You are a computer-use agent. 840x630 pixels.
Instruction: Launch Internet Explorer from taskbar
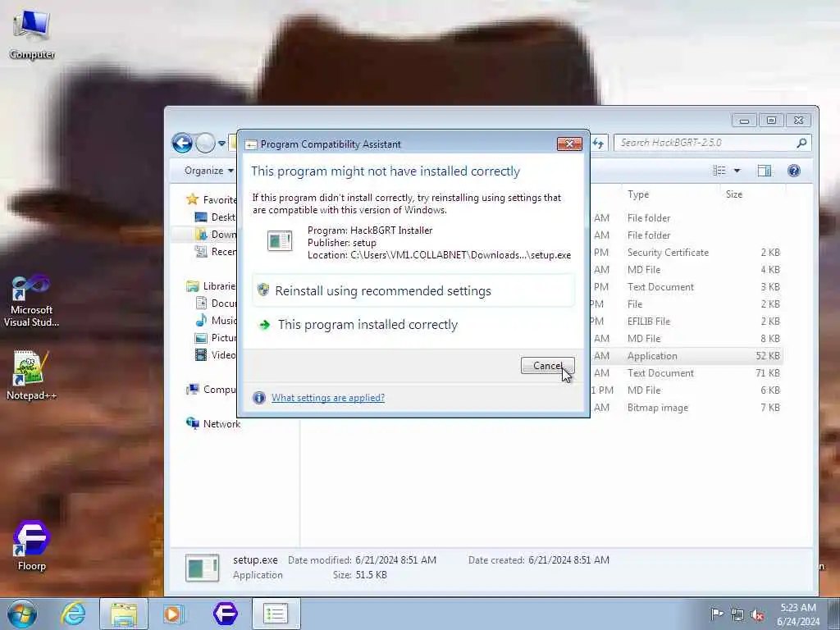[73, 614]
